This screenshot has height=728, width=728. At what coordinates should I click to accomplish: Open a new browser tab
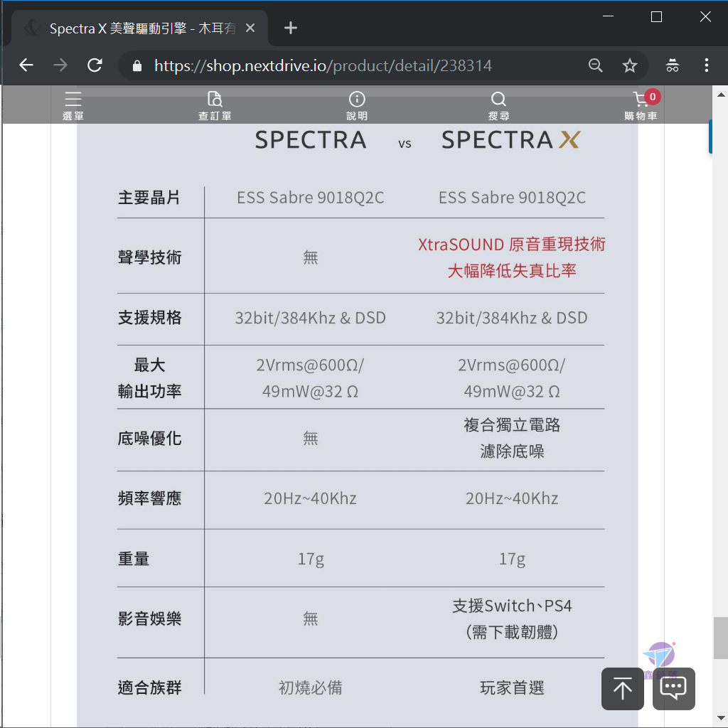[291, 28]
